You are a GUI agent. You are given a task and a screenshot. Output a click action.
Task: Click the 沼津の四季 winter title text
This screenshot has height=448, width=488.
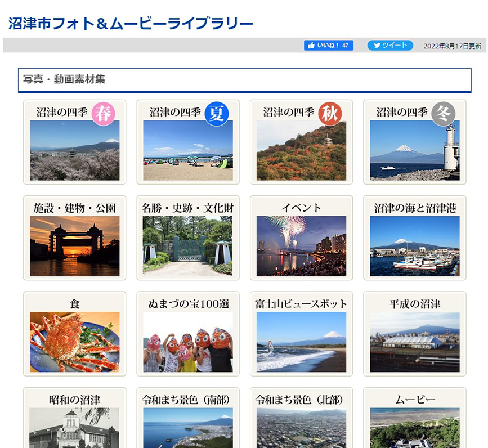(x=402, y=112)
